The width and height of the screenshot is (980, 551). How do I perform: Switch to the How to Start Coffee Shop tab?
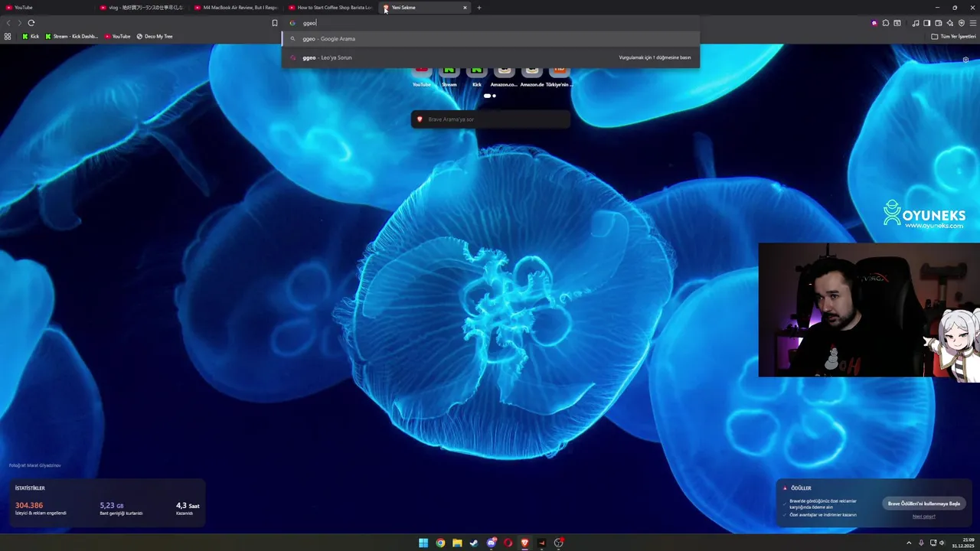(x=330, y=8)
